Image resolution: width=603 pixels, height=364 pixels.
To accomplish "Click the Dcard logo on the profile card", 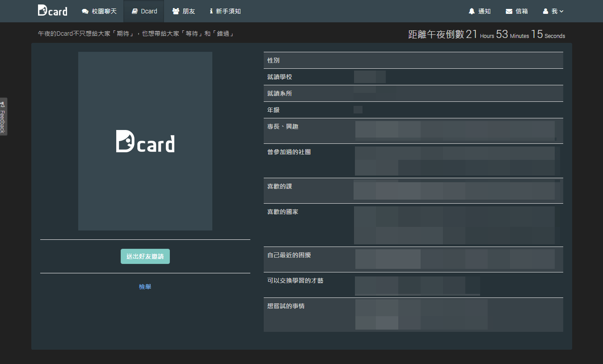I will [x=145, y=142].
